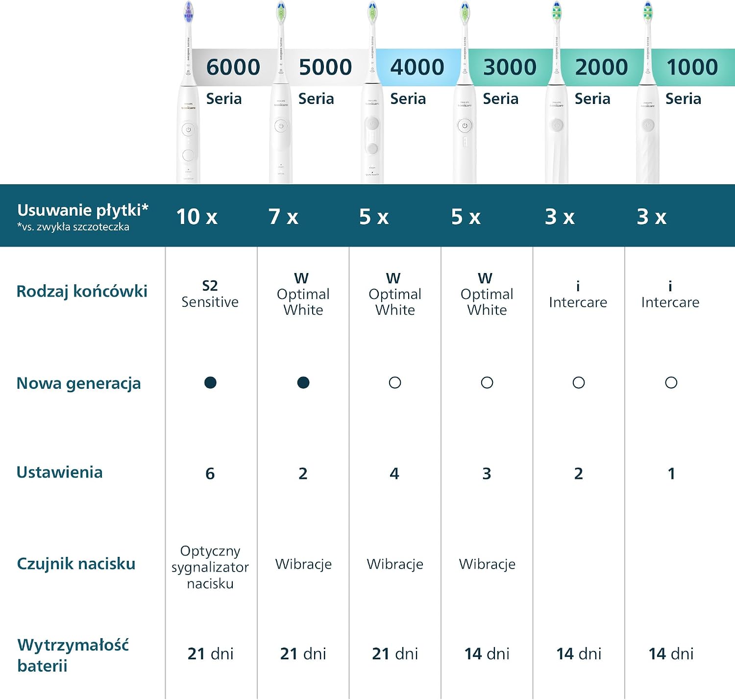Screen dimensions: 735x700
Task: Click the "5000" series heading
Action: tap(325, 67)
